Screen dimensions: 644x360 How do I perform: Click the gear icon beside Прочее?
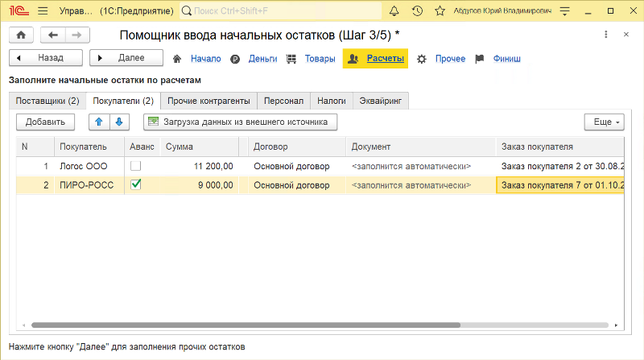(x=421, y=59)
